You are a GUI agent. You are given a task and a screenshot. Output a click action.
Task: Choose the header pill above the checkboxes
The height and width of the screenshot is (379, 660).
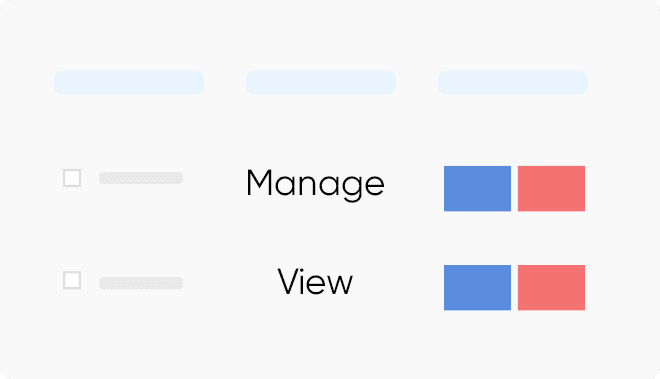pyautogui.click(x=129, y=83)
